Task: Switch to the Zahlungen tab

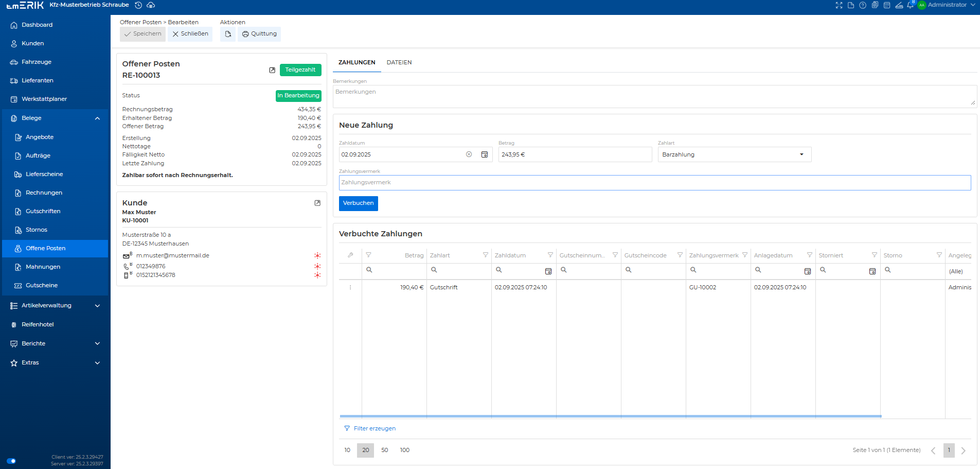Action: [357, 62]
